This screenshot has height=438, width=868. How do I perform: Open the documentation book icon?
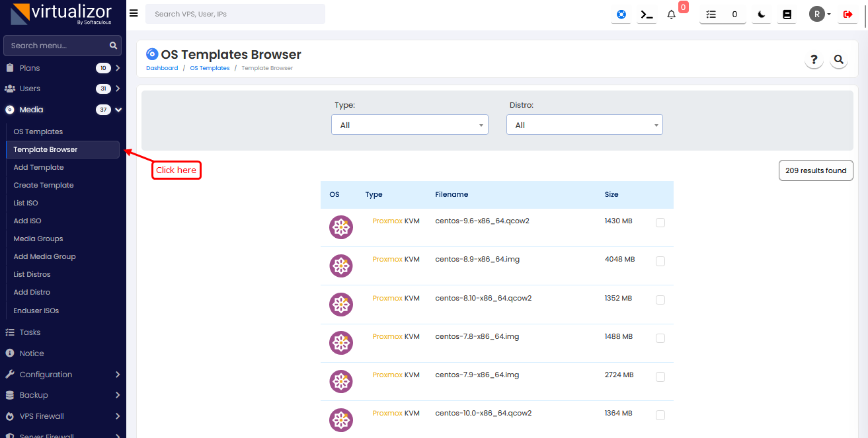787,15
